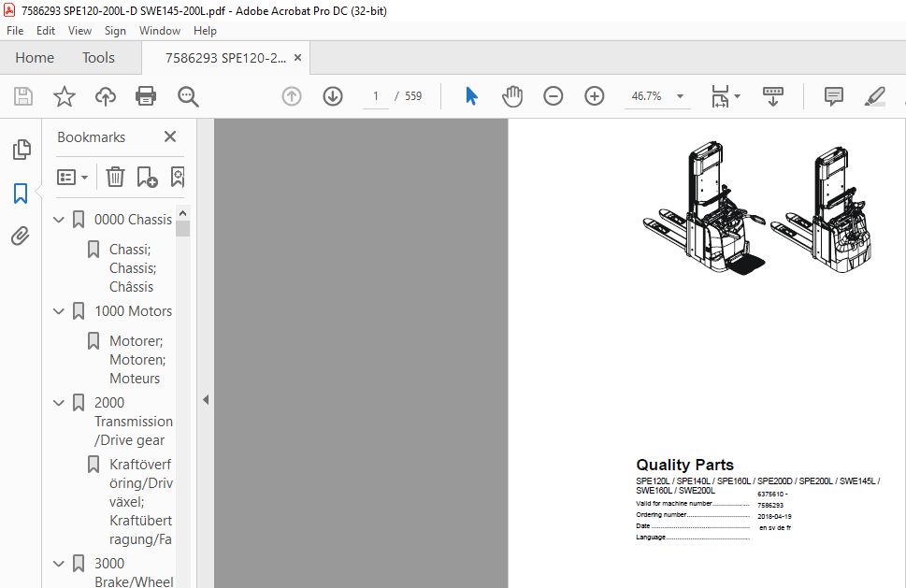The image size is (906, 588).
Task: Select the Chassi; Chassis; Châssis bookmark
Action: [133, 268]
